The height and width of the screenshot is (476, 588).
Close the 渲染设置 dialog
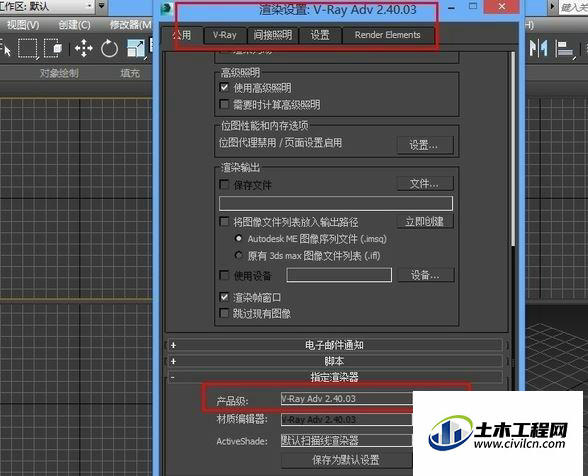point(502,7)
